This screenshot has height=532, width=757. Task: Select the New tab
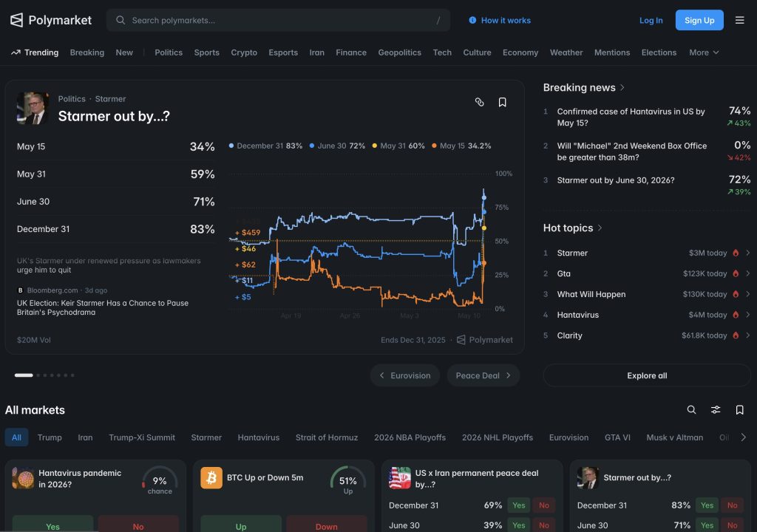pos(124,52)
